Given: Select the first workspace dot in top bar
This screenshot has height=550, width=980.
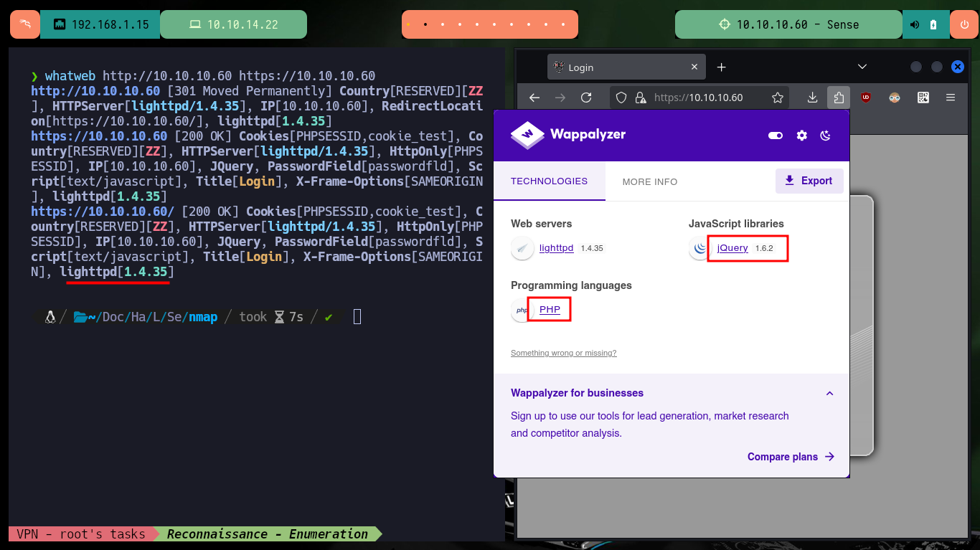Looking at the screenshot, I should tap(408, 24).
